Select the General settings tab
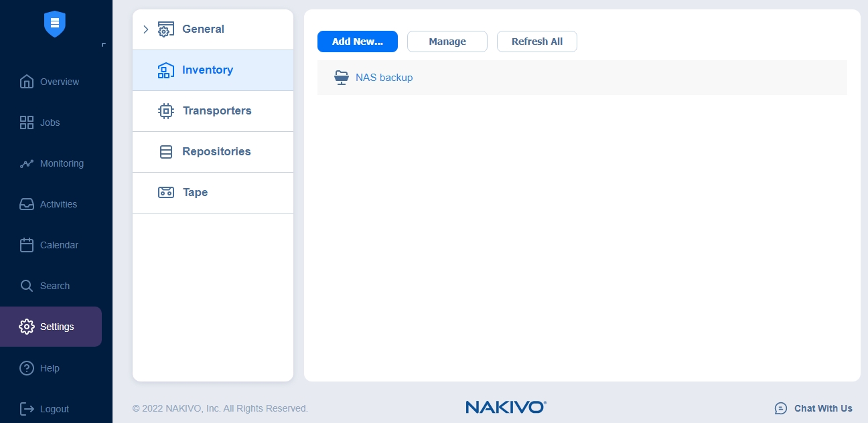868x423 pixels. click(203, 29)
